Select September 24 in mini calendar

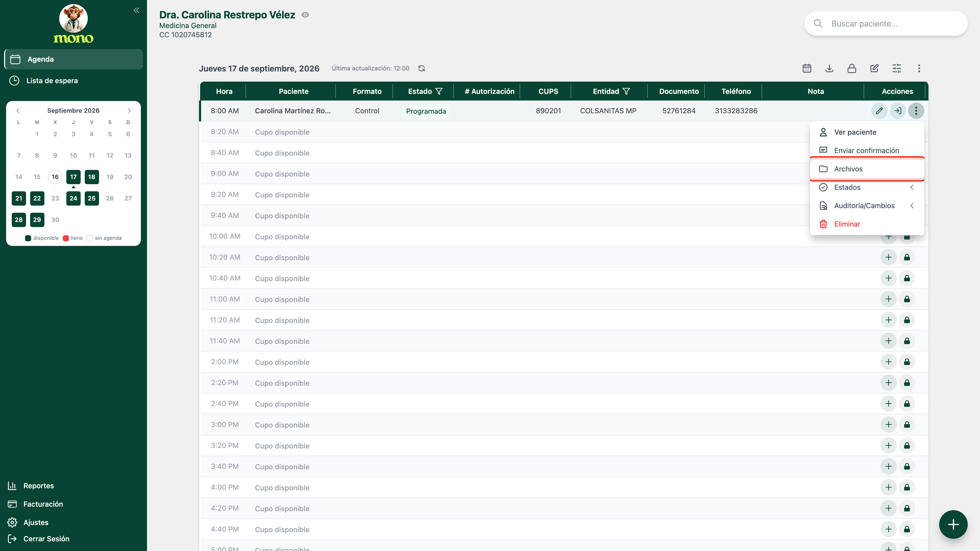73,198
